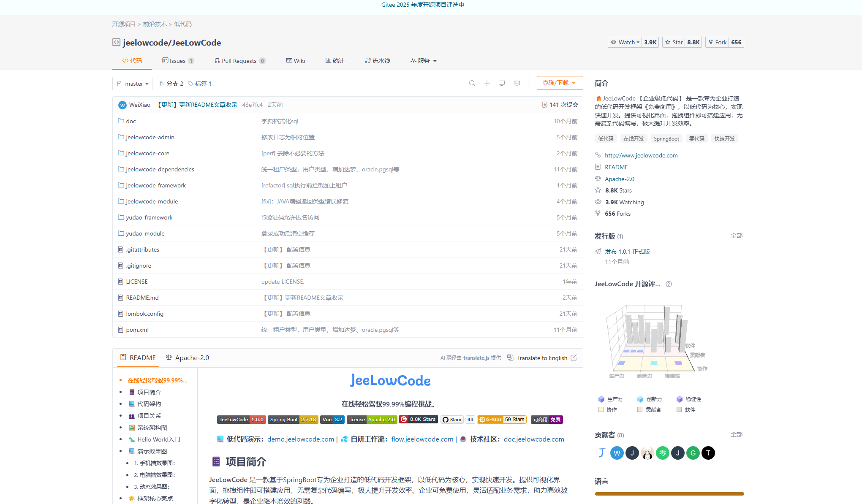
Task: Open the master branch dropdown
Action: [x=132, y=84]
